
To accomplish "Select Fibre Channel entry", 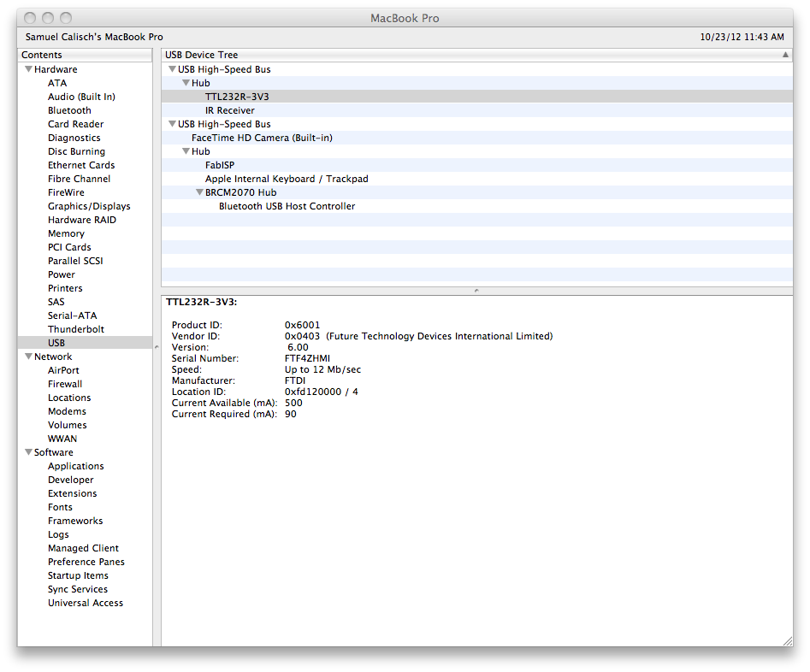I will [79, 179].
